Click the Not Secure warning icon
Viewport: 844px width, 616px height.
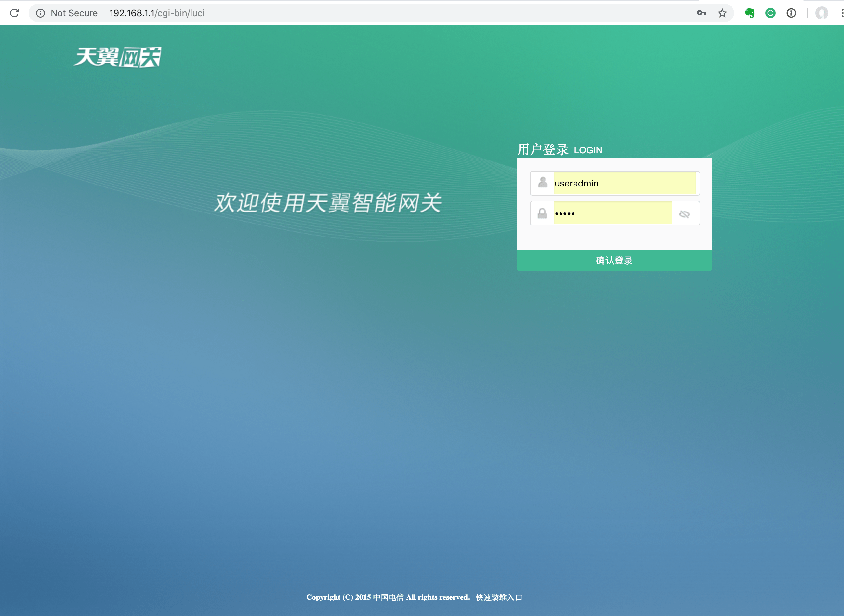(41, 12)
